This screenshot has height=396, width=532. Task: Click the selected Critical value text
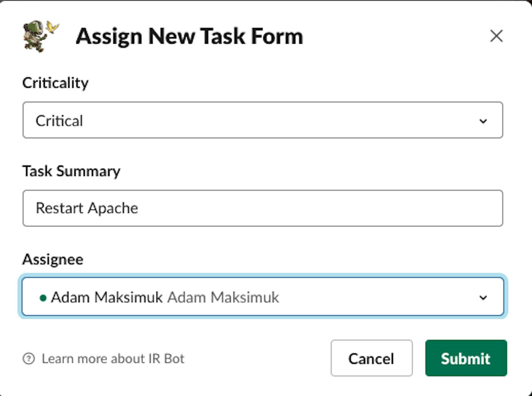coord(59,121)
